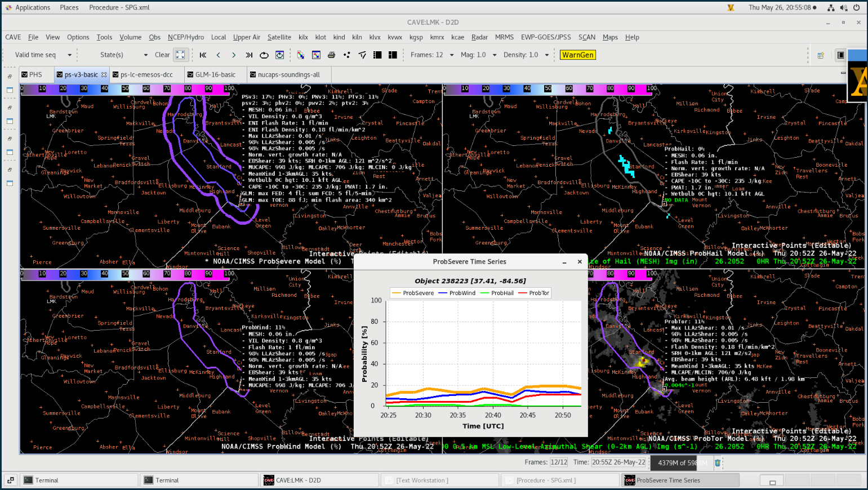Toggle looping animation on or off

coord(264,55)
